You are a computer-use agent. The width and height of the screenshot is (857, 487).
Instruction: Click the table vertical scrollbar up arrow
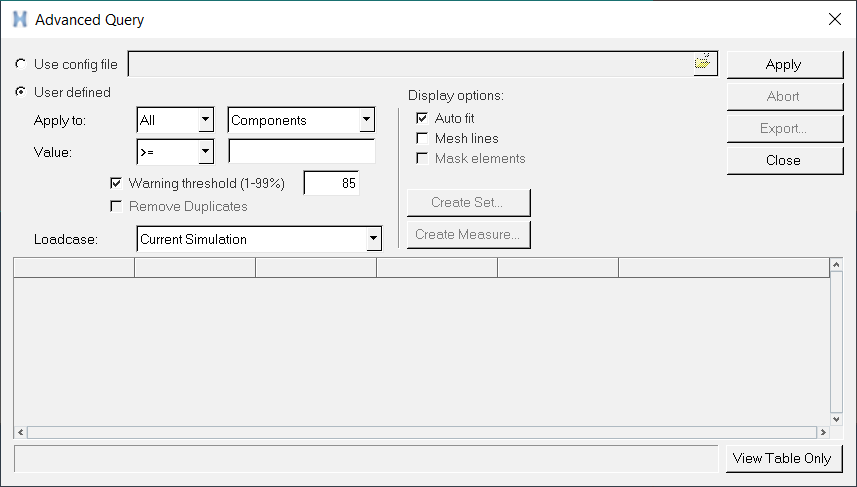click(836, 265)
